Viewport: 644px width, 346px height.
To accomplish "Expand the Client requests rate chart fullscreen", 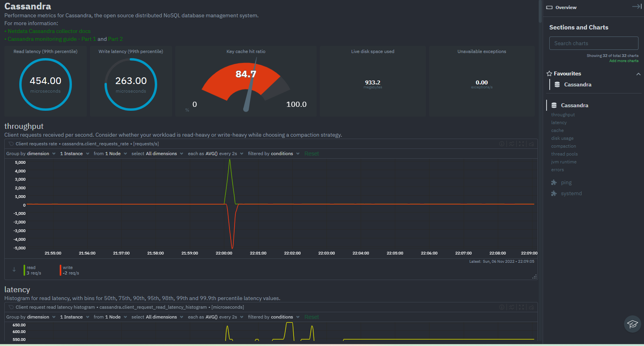I will click(x=521, y=144).
